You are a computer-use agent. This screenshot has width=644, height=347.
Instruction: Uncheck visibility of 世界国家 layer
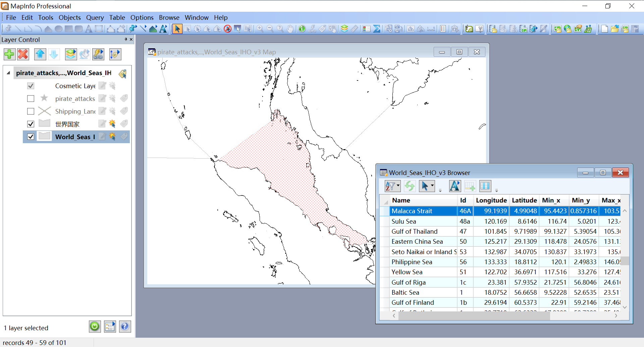pyautogui.click(x=31, y=124)
